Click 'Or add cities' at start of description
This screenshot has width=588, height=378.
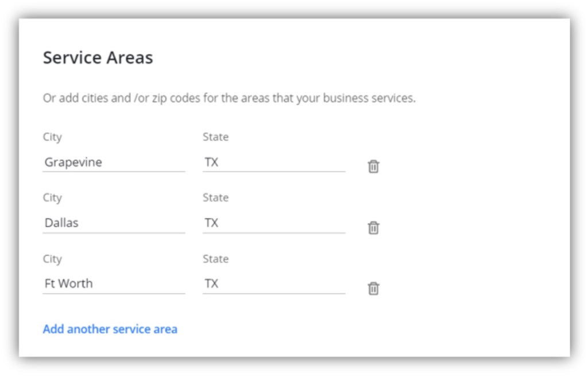coord(75,98)
